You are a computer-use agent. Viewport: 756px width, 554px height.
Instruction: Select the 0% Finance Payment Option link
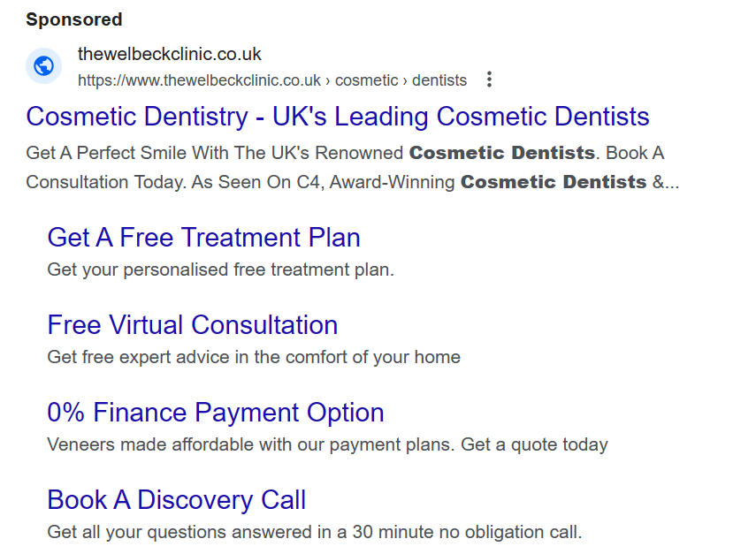click(x=216, y=413)
